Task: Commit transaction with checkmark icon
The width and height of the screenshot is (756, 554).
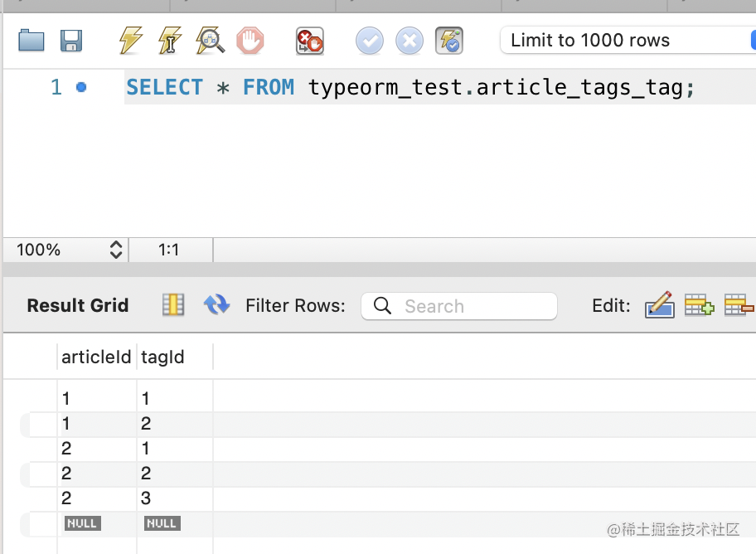Action: (370, 41)
